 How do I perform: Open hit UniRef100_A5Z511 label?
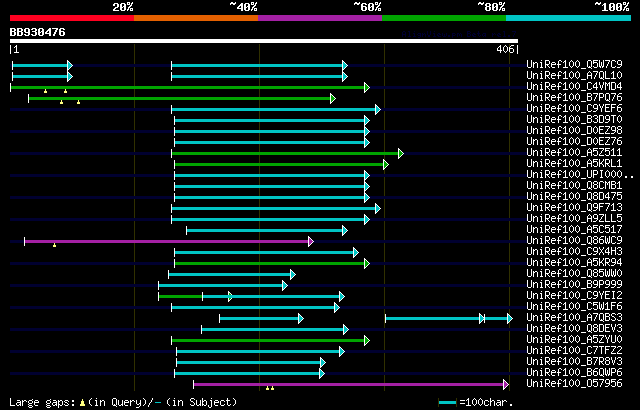(574, 152)
